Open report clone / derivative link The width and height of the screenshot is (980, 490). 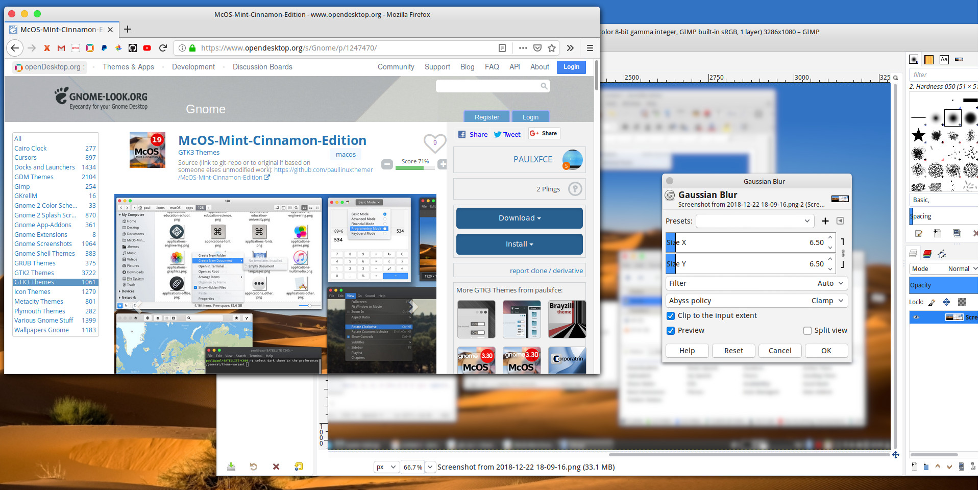[546, 271]
